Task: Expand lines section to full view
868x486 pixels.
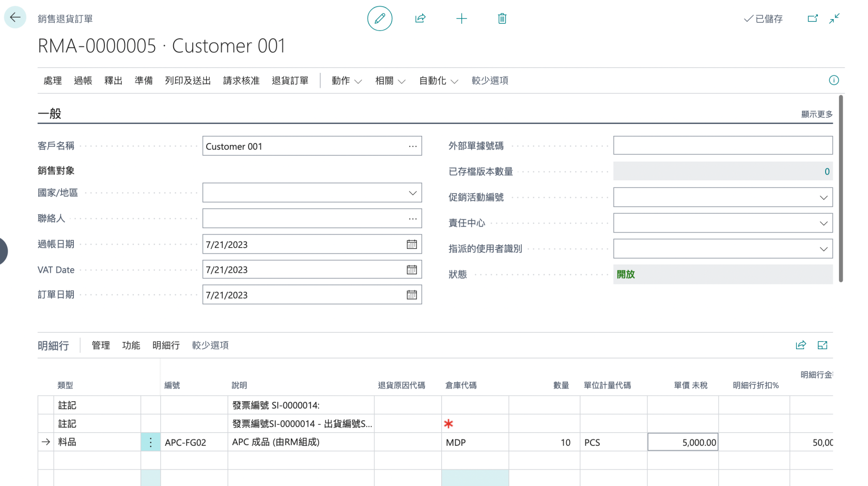Action: 823,345
